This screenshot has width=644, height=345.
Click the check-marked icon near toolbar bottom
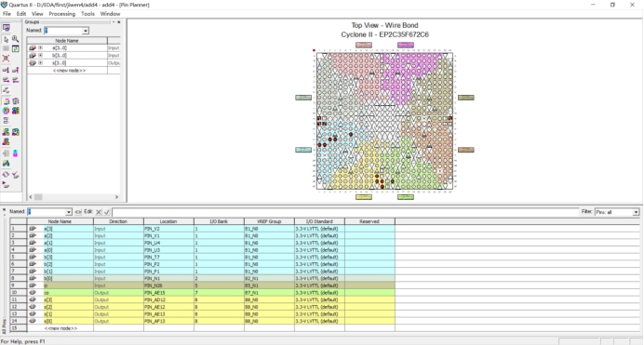coord(15,175)
